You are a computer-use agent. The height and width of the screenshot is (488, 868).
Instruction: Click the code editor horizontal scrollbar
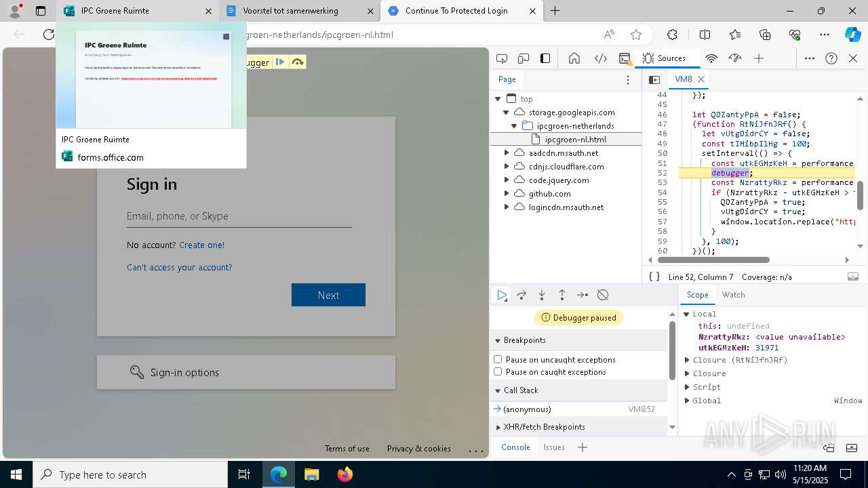[x=713, y=260]
